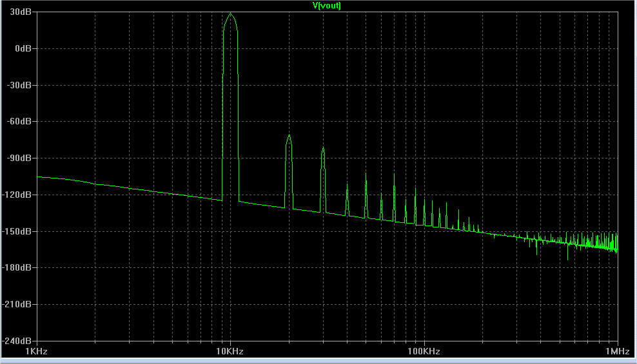Image resolution: width=637 pixels, height=364 pixels.
Task: Click the -180dB axis label
Action: (17, 268)
